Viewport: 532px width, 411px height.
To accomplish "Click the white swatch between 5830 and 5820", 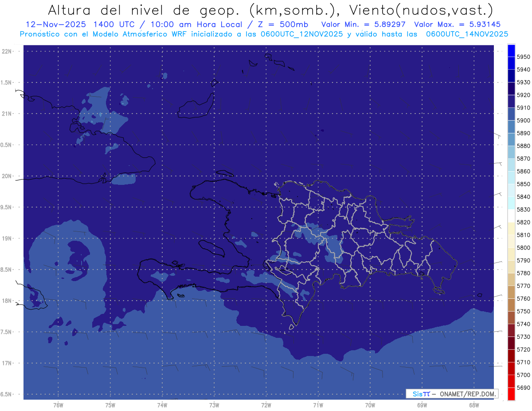I will (511, 216).
